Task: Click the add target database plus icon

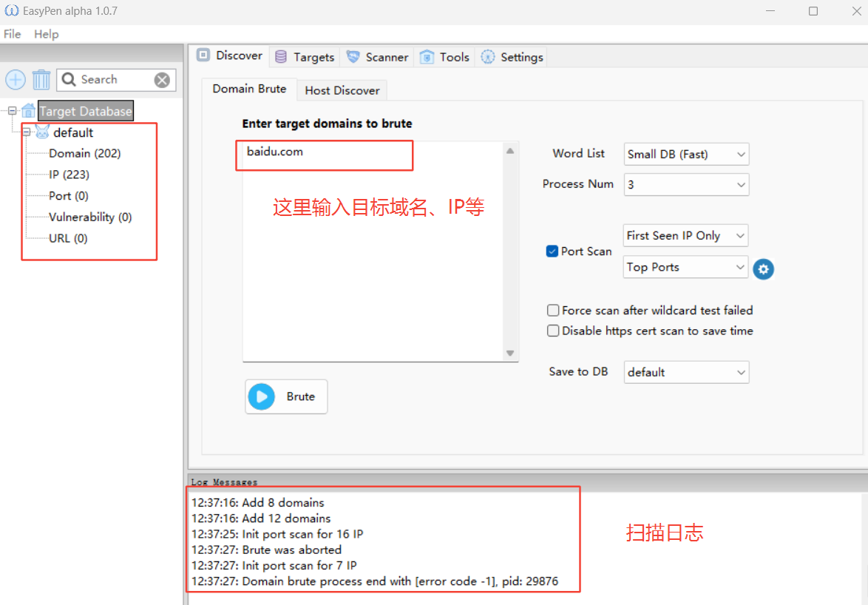Action: [x=16, y=80]
